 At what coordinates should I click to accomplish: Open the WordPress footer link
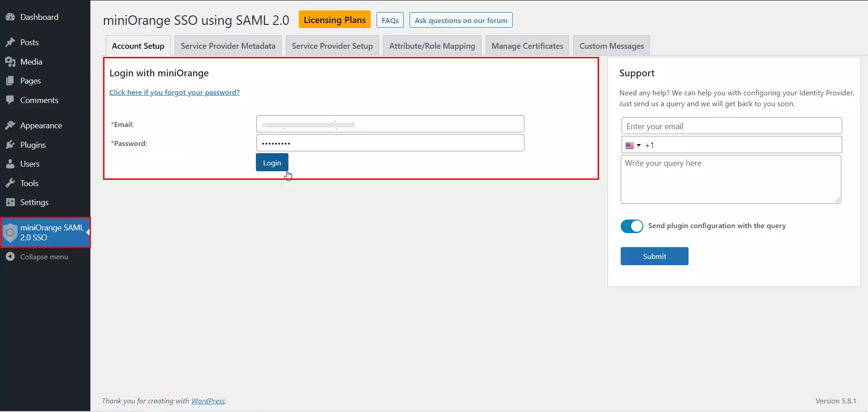(x=208, y=401)
